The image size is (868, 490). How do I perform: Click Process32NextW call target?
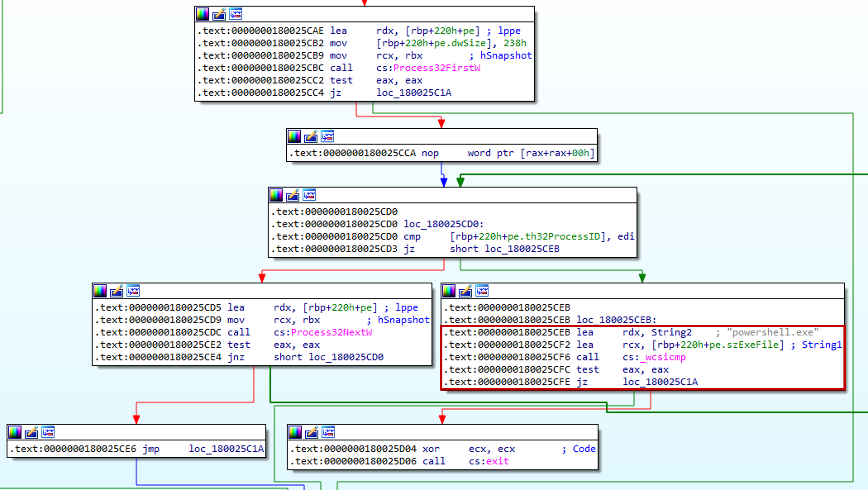(331, 332)
